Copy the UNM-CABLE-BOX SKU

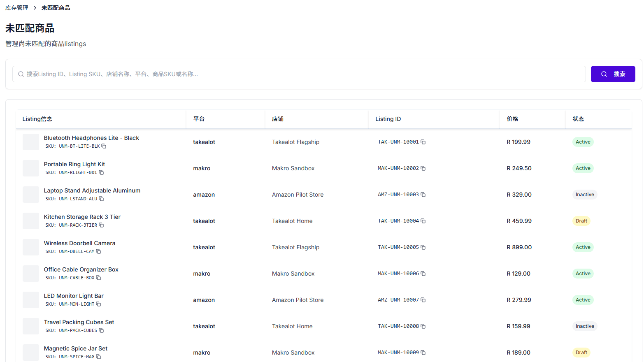98,278
